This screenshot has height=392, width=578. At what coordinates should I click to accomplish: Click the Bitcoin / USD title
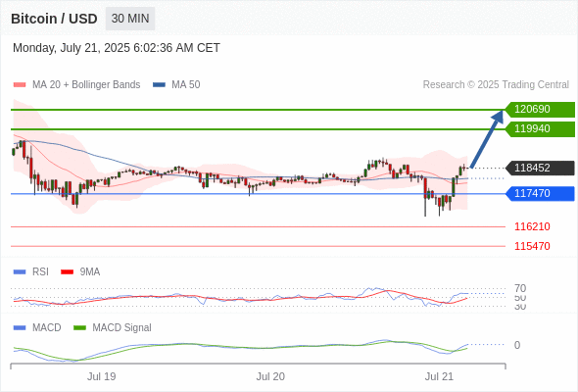click(54, 19)
